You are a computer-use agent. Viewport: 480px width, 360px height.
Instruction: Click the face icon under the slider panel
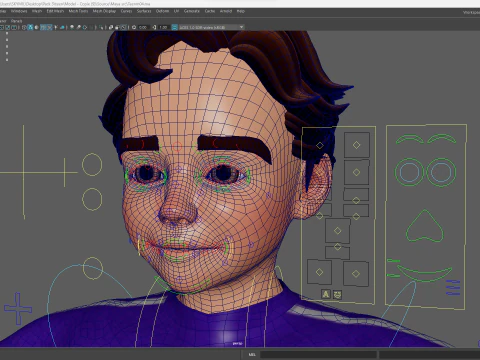(337, 295)
